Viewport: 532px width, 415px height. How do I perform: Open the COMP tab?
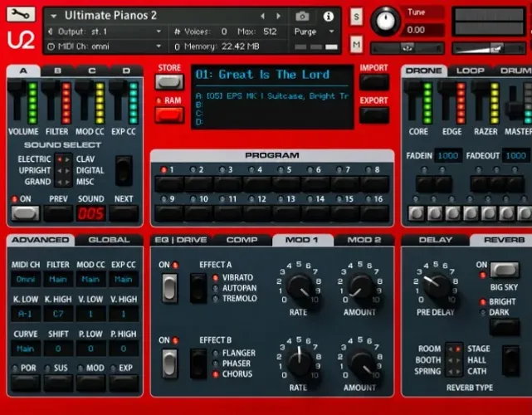[242, 240]
